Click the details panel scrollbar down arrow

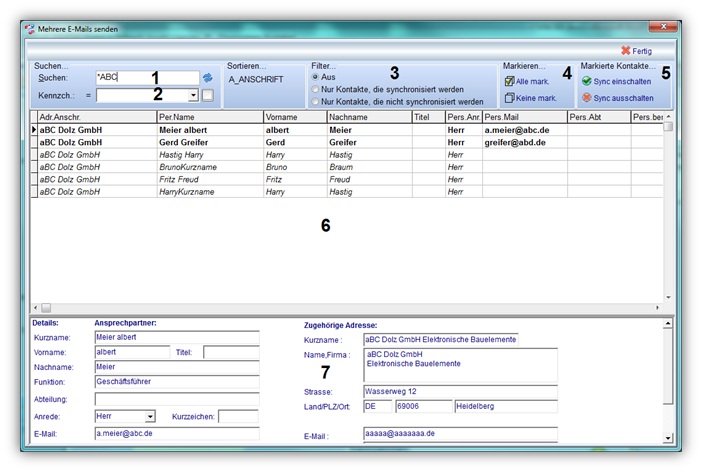668,438
